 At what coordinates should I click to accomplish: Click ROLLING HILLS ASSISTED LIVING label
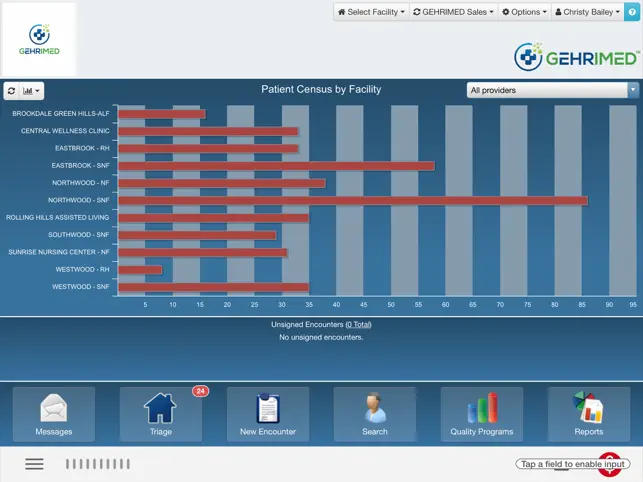pos(57,217)
